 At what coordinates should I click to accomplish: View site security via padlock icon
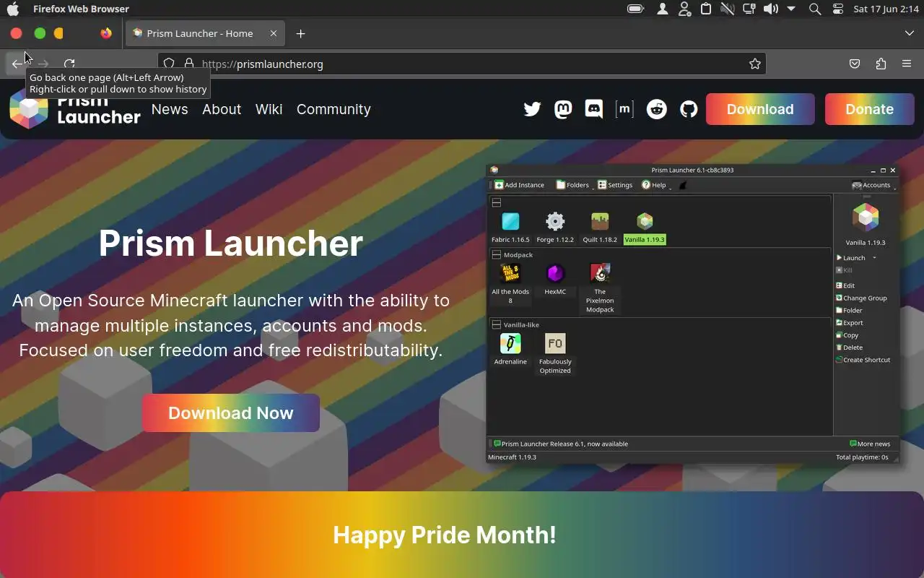189,64
